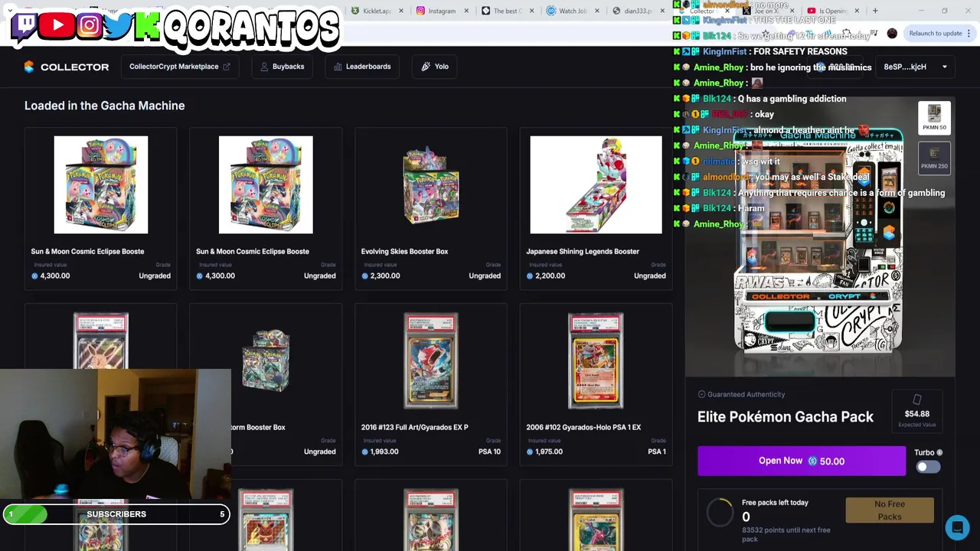Toggle the Turbo switch

coord(928,468)
